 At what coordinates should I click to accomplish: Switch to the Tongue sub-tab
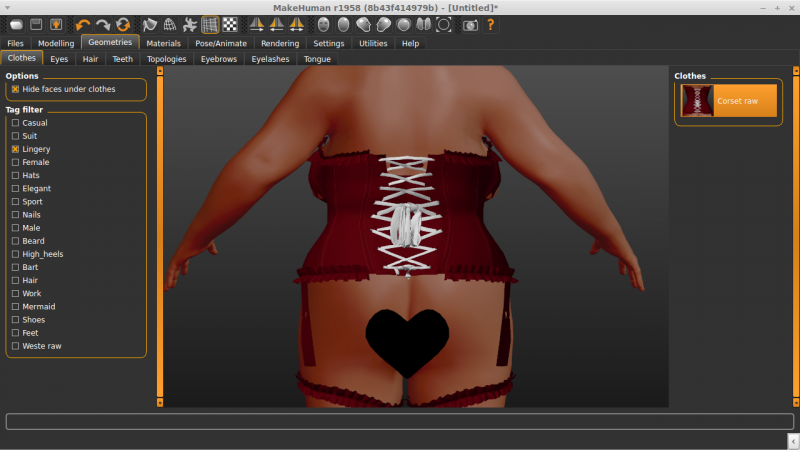click(317, 59)
